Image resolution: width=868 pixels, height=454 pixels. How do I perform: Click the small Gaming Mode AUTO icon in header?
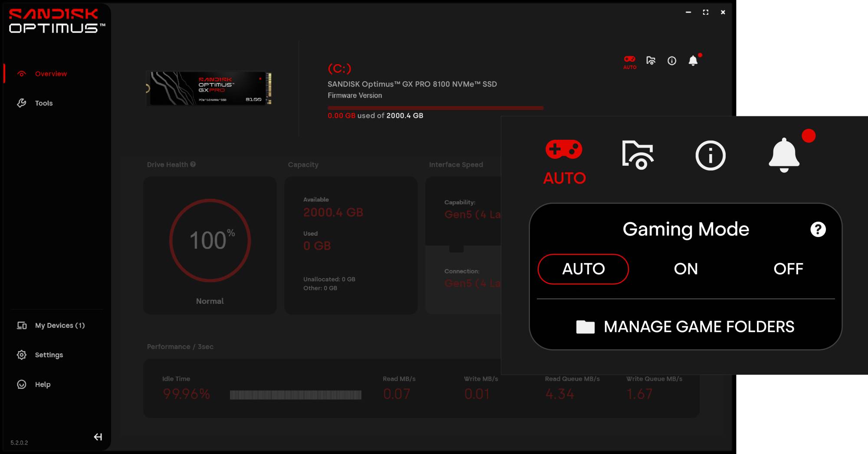click(630, 62)
